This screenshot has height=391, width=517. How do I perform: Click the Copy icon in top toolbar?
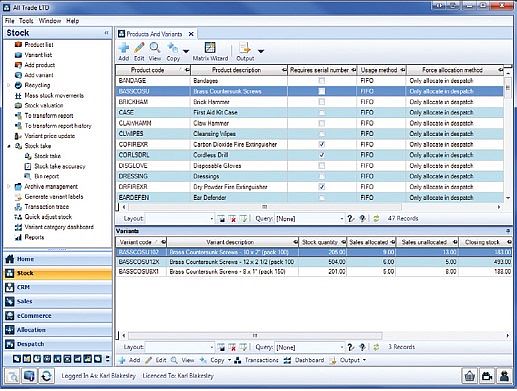173,48
